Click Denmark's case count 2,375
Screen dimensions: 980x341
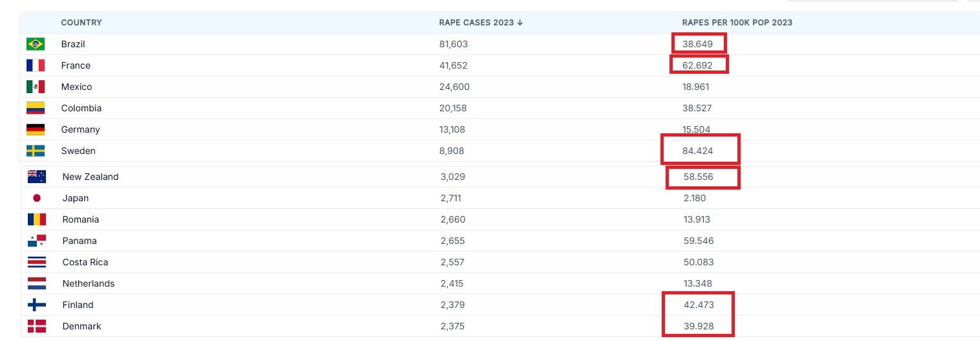(x=452, y=326)
